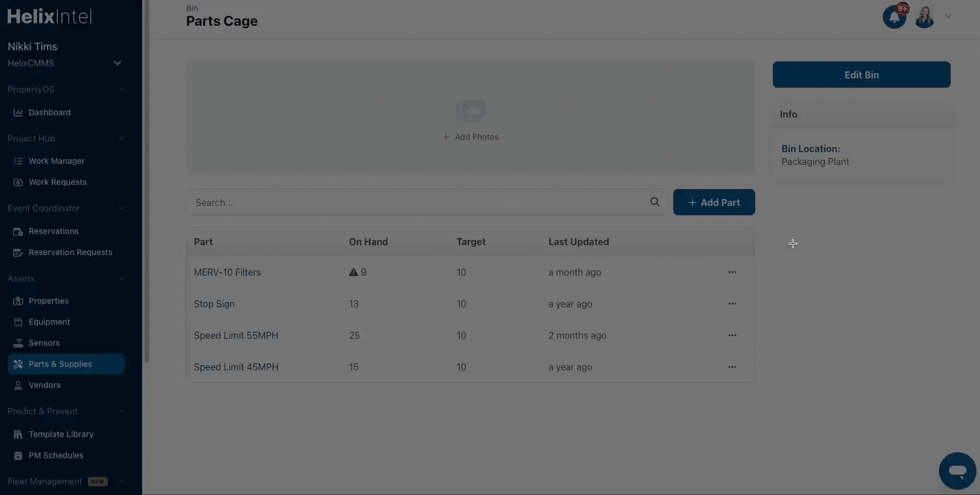Click the user profile avatar

click(925, 17)
